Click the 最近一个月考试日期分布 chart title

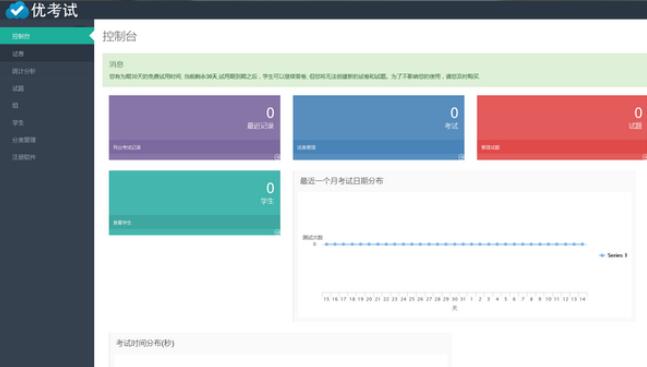point(342,180)
